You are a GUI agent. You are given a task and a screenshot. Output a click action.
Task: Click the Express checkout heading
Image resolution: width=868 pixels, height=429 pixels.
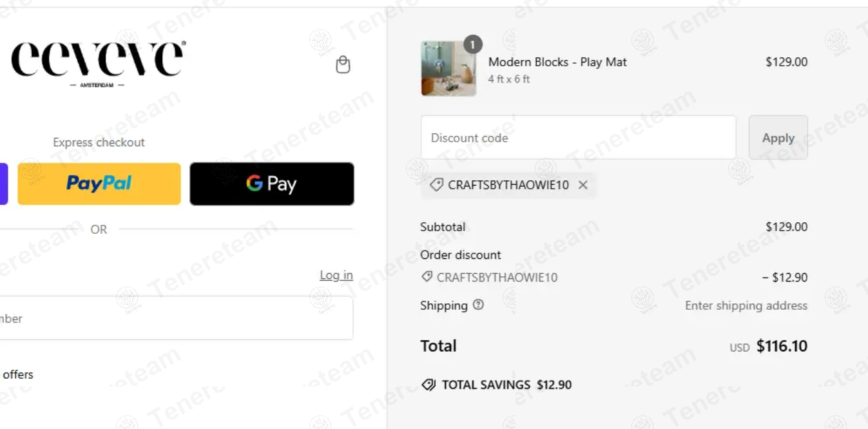[x=99, y=142]
